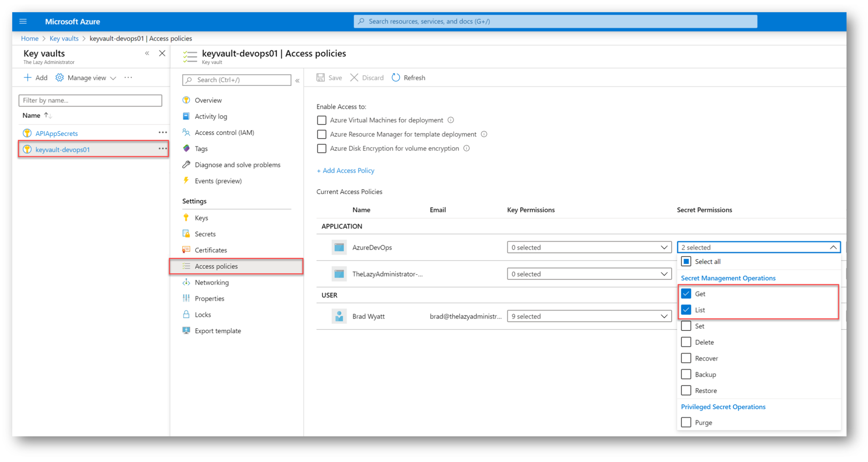
Task: Click the info icon beside Azure Disk Encryption
Action: [x=467, y=148]
